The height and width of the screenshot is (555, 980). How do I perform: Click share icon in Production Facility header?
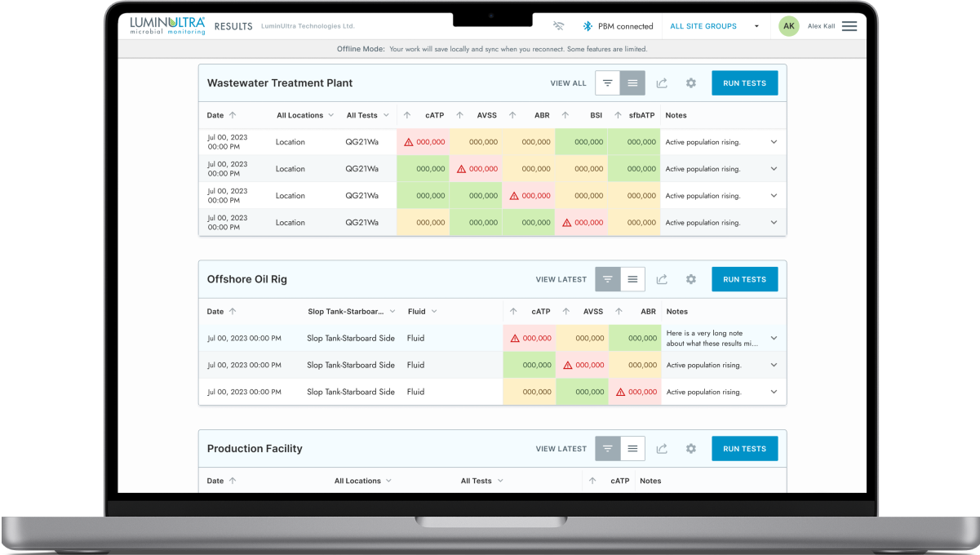tap(662, 449)
